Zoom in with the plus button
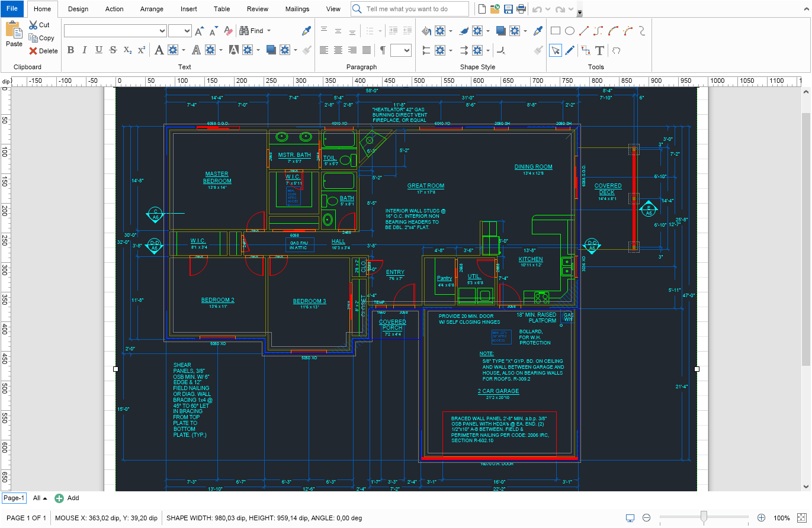This screenshot has width=812, height=528. 762,518
